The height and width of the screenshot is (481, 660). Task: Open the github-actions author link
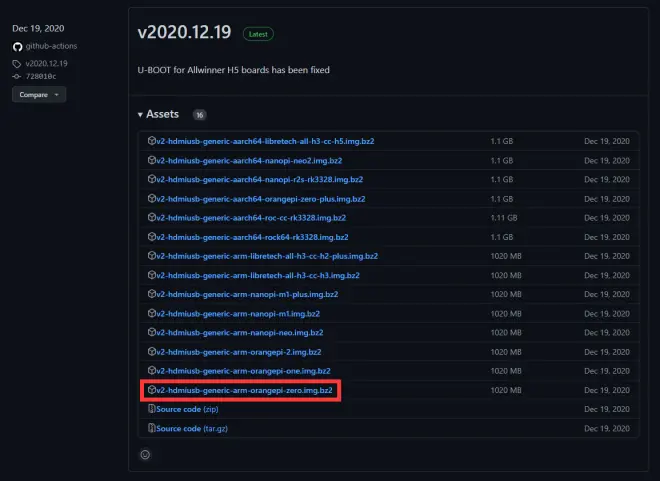pos(51,46)
